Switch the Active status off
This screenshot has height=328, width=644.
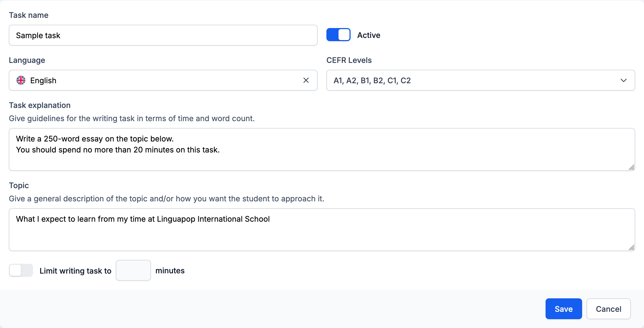tap(338, 35)
